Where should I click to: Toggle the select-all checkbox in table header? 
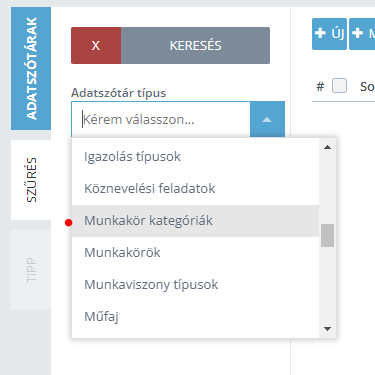(339, 86)
